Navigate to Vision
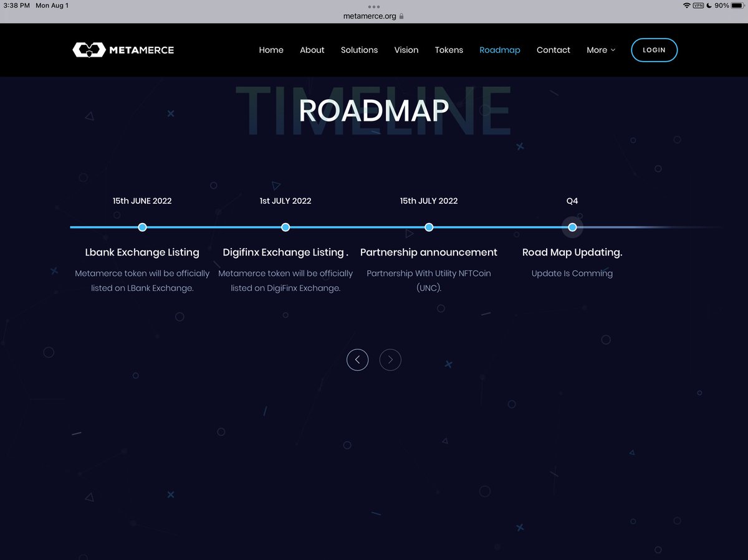This screenshot has width=748, height=560. tap(406, 50)
